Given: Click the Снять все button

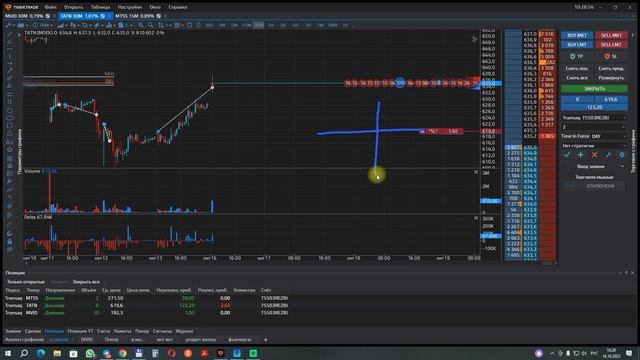Looking at the screenshot, I should [577, 78].
